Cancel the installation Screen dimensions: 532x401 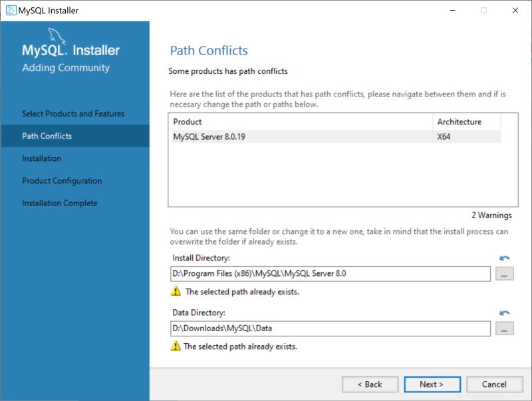click(495, 384)
